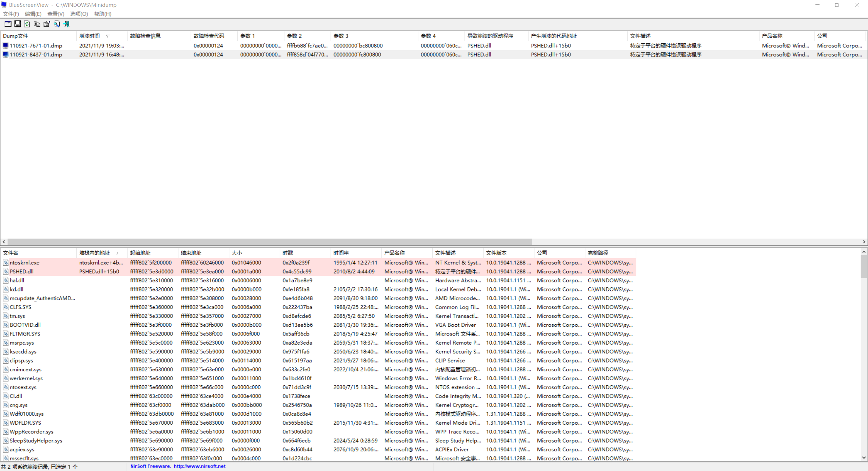868x471 pixels.
Task: Click the lower pane vertical scrollbar thumb
Action: pos(864,267)
